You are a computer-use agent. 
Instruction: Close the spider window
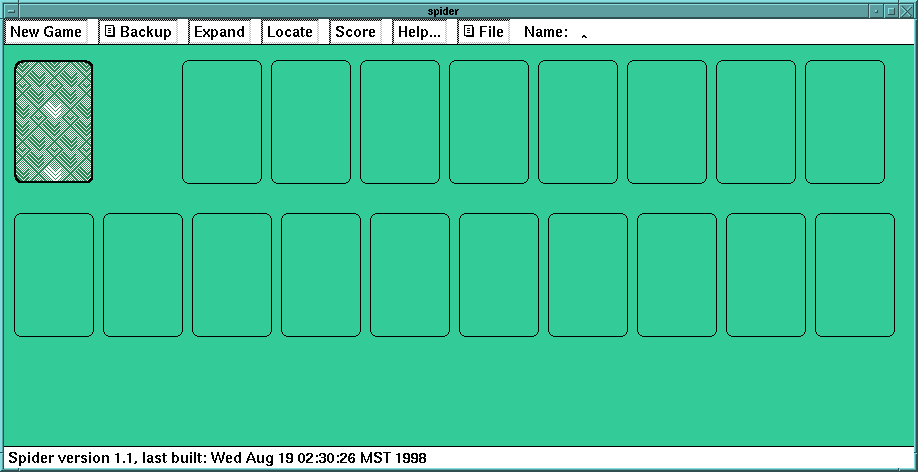(908, 10)
